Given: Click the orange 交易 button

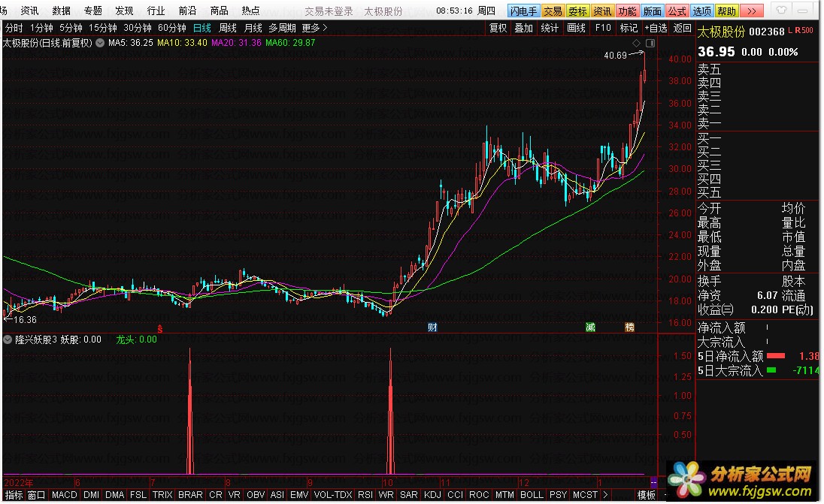Looking at the screenshot, I should (x=553, y=11).
